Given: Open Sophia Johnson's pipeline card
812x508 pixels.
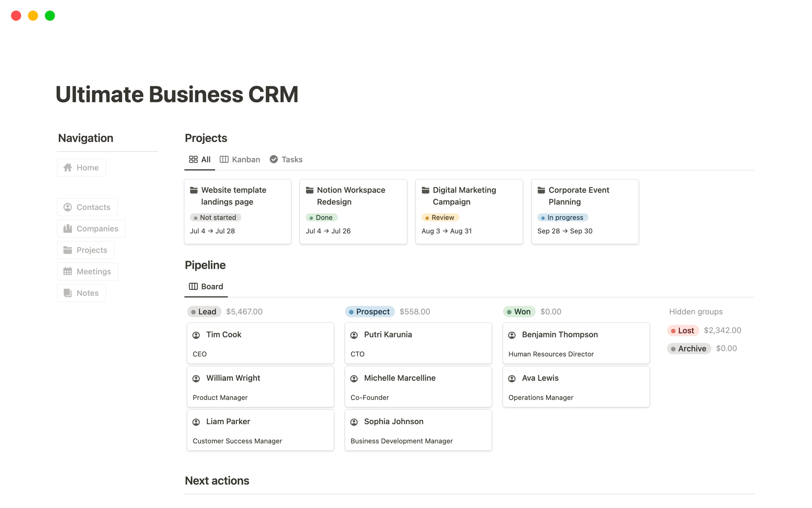Looking at the screenshot, I should coord(418,430).
